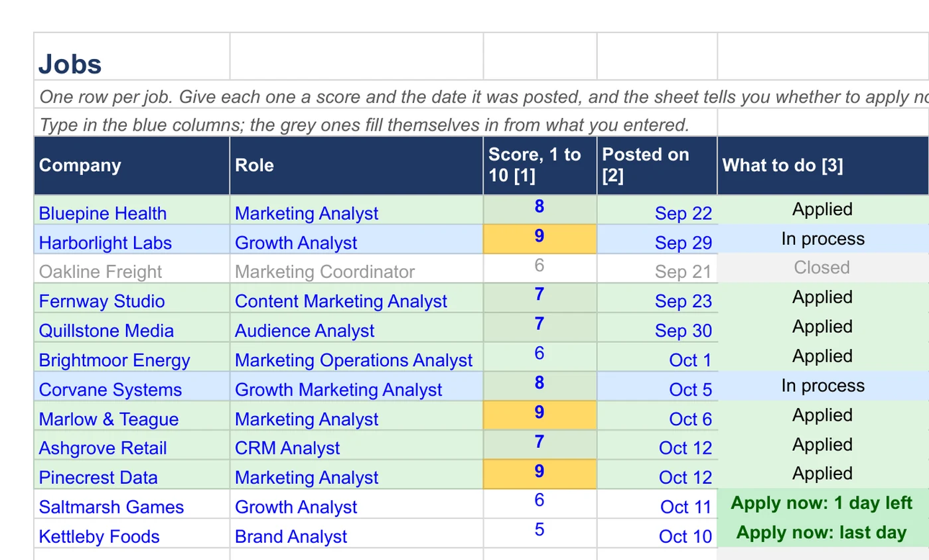Click the Brand Analyst role cell
The image size is (929, 560).
coord(356,533)
